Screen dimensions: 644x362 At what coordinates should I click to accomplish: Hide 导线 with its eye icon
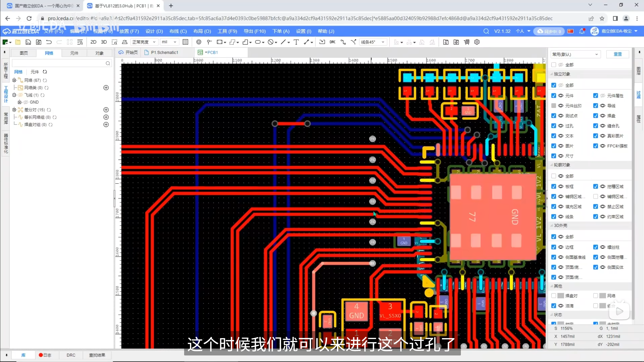tap(602, 106)
